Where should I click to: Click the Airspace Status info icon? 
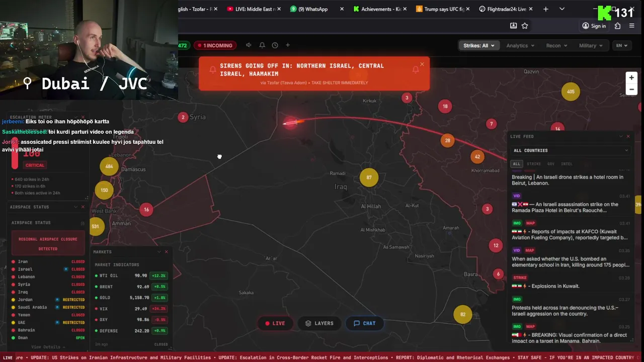click(x=83, y=223)
